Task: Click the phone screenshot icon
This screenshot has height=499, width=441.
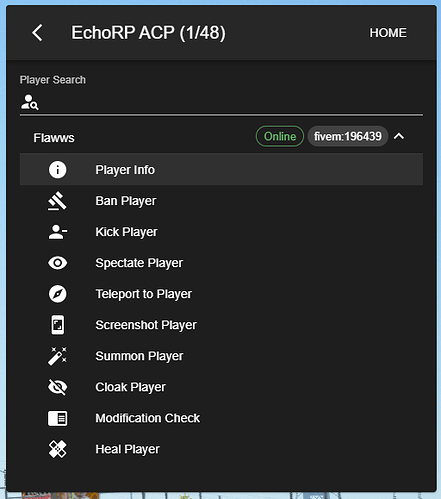Action: 58,325
